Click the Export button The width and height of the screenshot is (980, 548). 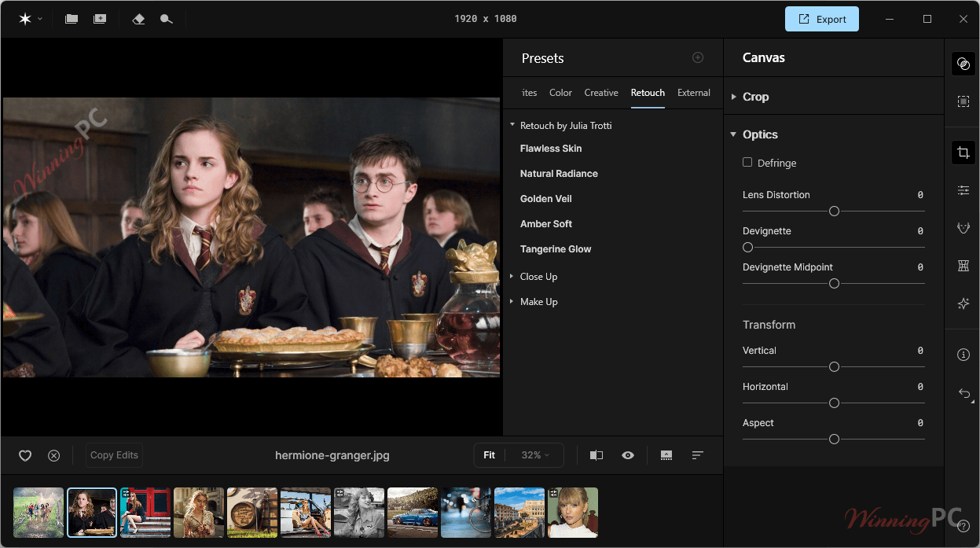pyautogui.click(x=822, y=19)
